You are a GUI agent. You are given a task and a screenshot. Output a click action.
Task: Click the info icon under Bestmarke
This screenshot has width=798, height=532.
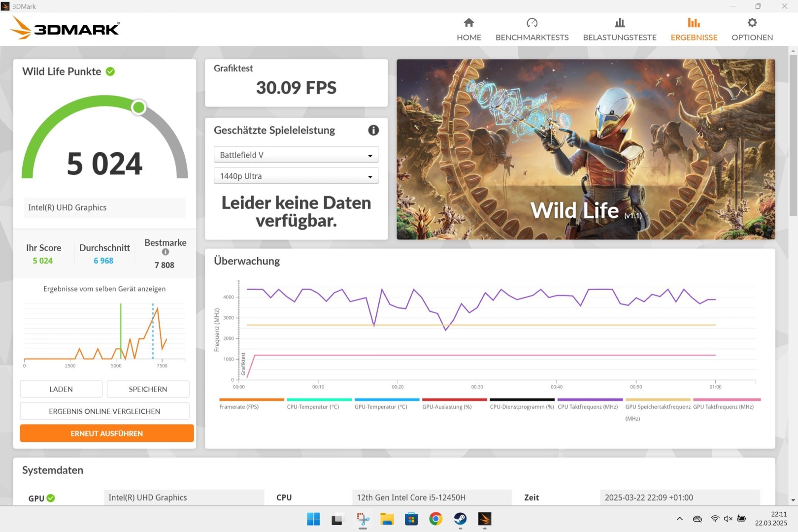(x=166, y=252)
